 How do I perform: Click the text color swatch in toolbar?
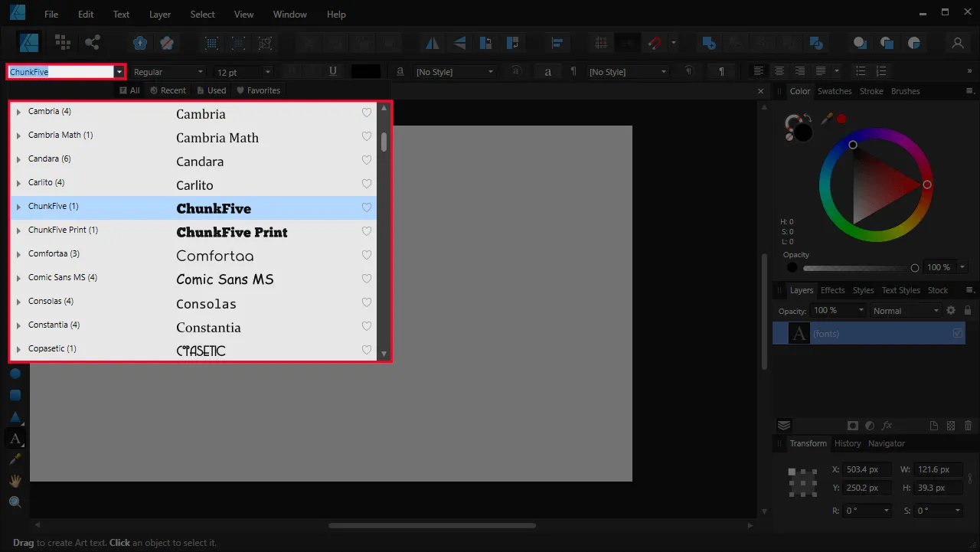[x=366, y=71]
